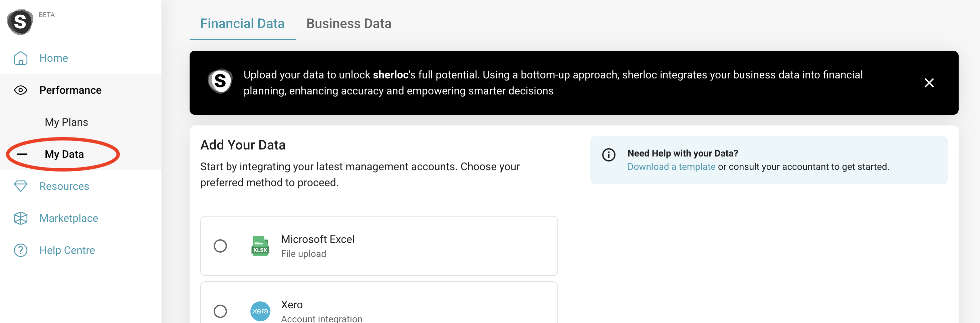
Task: Click the sherloc logo in sidebar
Action: tap(20, 22)
